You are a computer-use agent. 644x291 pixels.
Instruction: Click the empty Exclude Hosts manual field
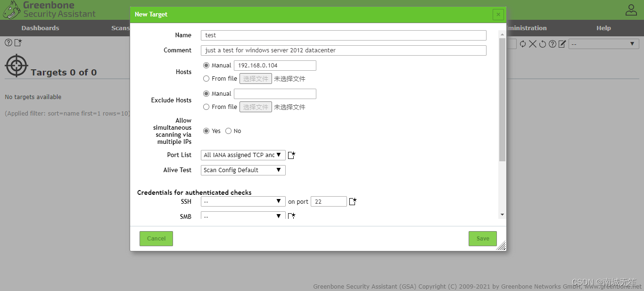275,94
